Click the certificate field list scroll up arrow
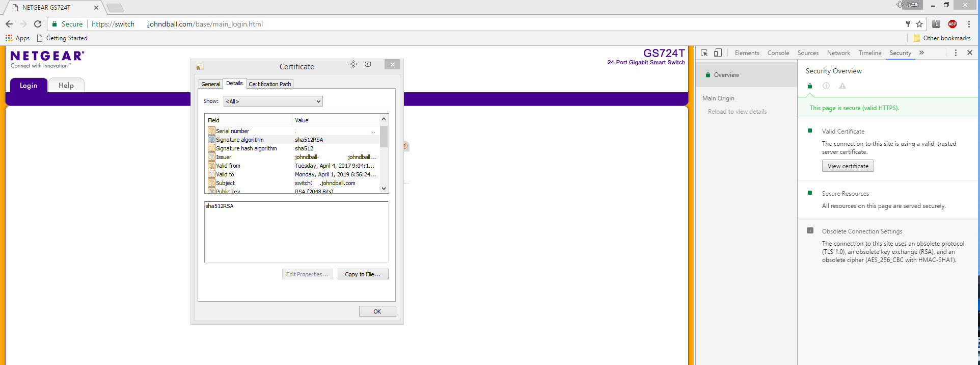 click(384, 119)
